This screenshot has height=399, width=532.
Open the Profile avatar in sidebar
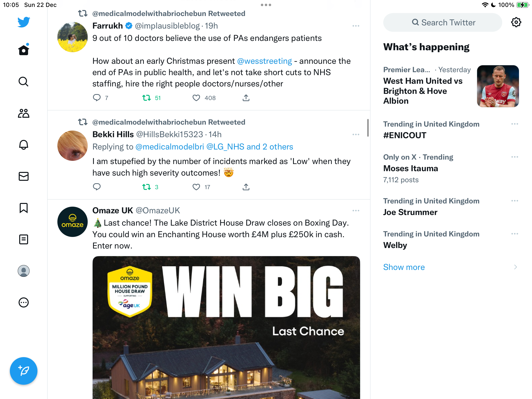pyautogui.click(x=24, y=271)
